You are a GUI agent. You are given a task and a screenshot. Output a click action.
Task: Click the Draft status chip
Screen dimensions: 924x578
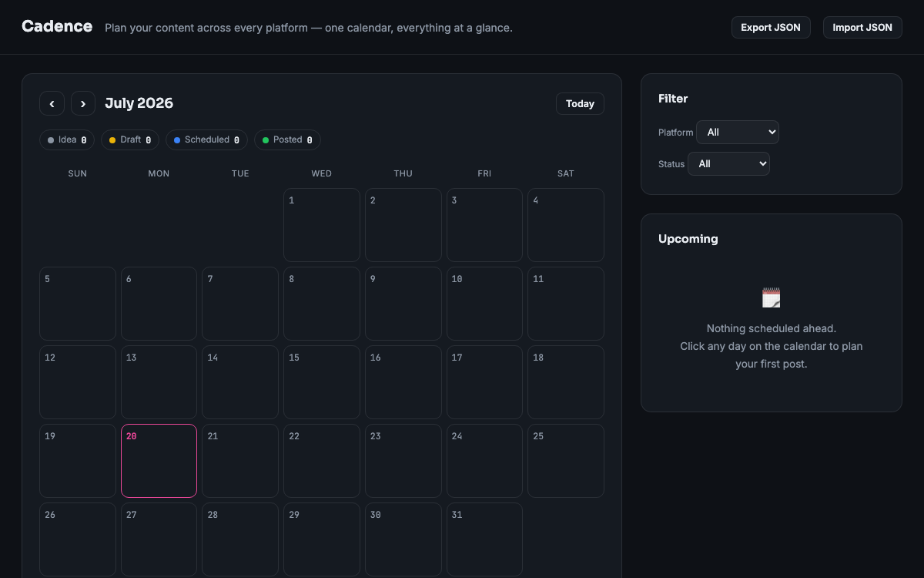[130, 139]
